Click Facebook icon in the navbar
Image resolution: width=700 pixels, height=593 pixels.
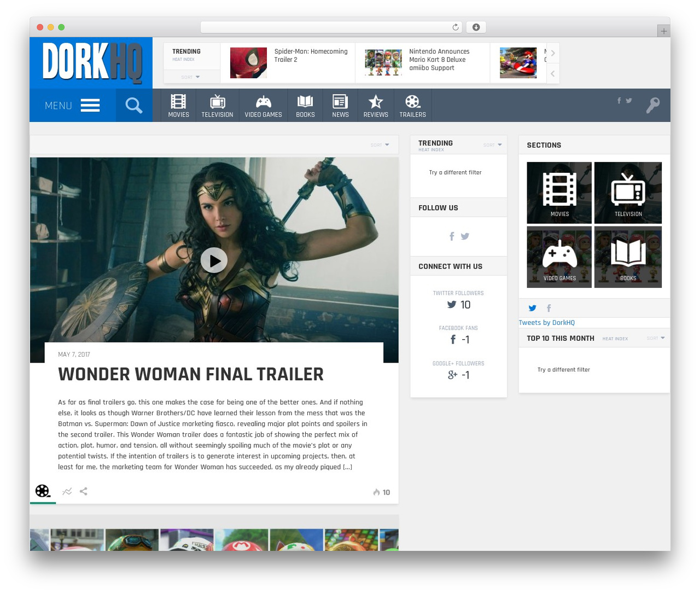pos(619,101)
